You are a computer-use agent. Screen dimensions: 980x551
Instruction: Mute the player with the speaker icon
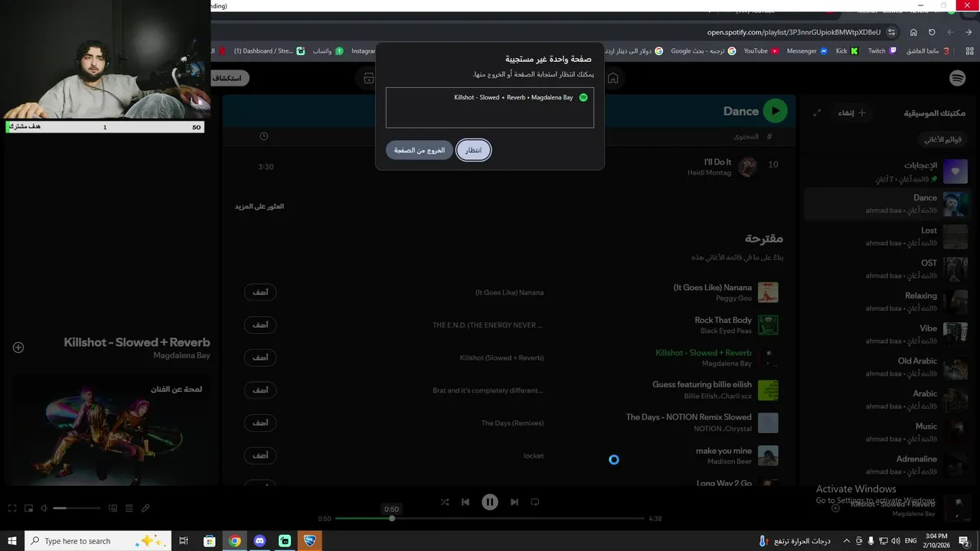(x=44, y=508)
